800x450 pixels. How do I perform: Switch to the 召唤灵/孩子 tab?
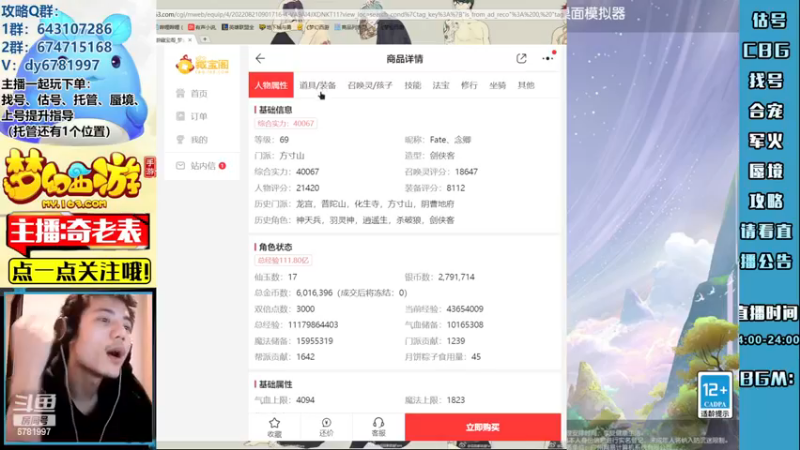pyautogui.click(x=370, y=85)
